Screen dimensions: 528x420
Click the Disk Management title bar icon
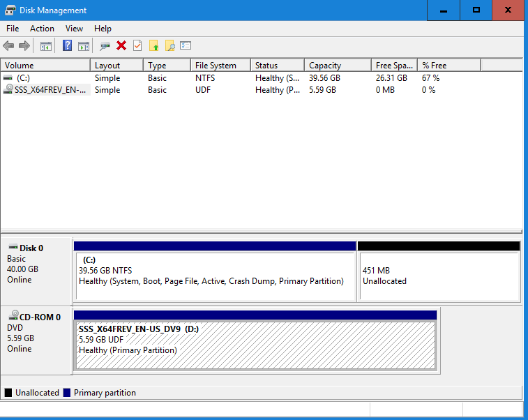(x=10, y=10)
